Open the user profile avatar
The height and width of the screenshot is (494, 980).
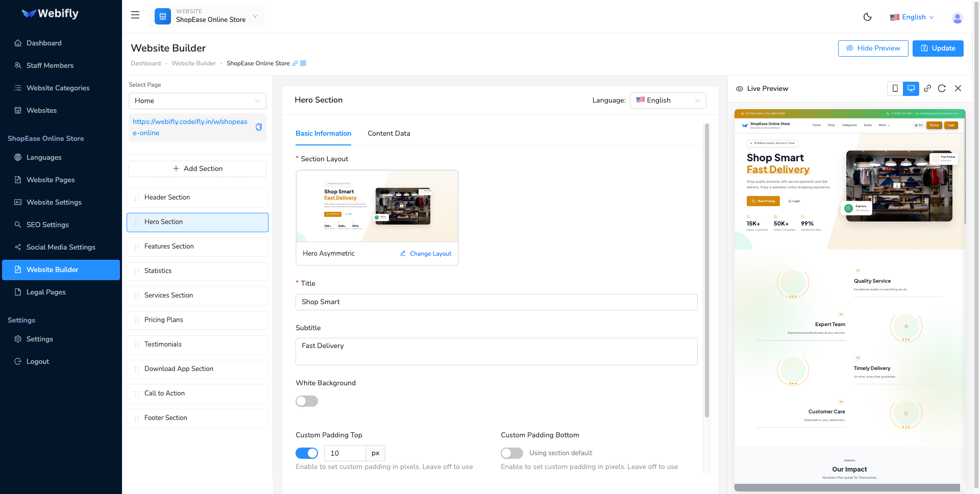pyautogui.click(x=957, y=18)
